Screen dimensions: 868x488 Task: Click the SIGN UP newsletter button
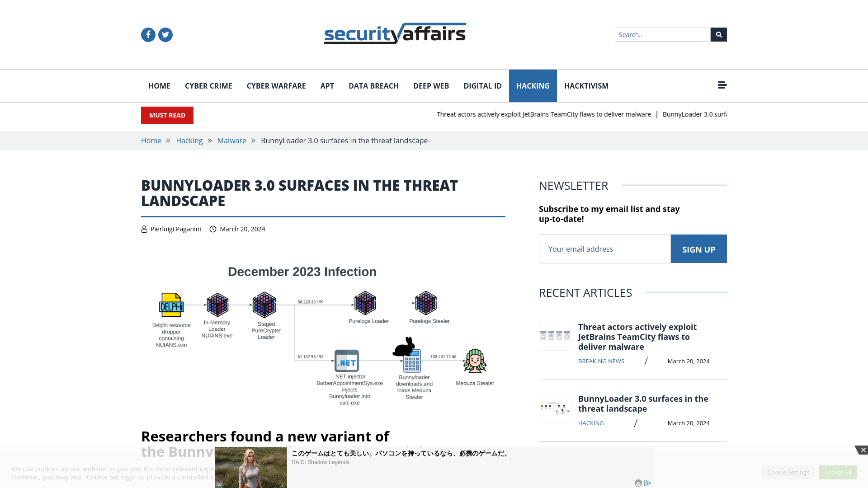click(x=698, y=249)
